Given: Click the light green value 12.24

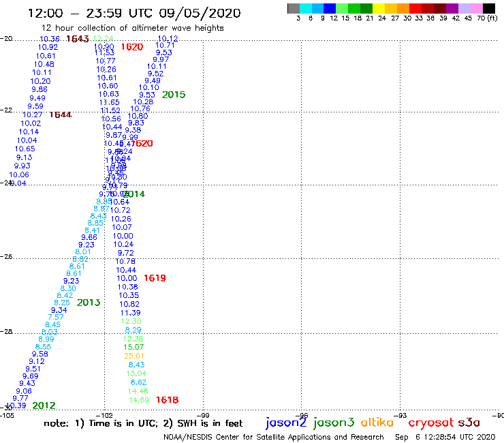Looking at the screenshot, I should pos(103,39).
